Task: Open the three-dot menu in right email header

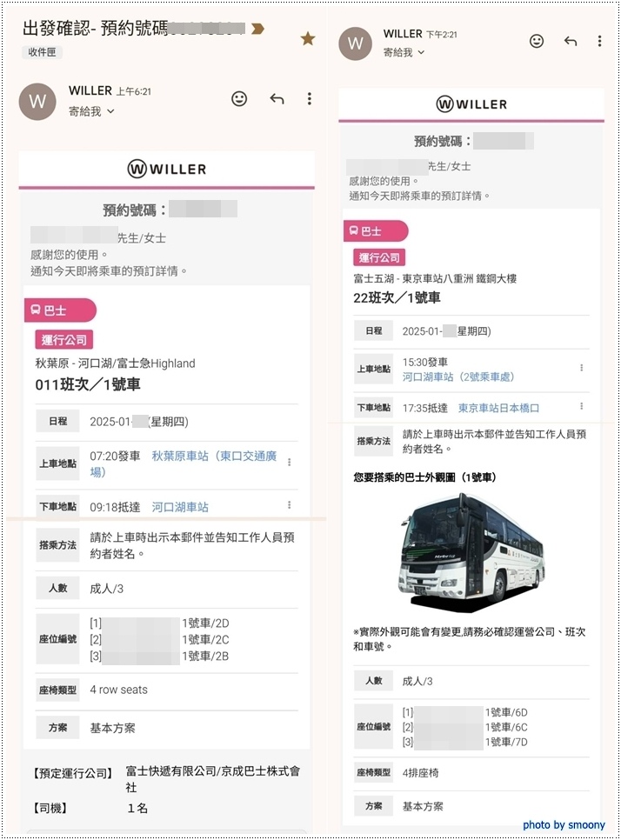Action: click(599, 41)
